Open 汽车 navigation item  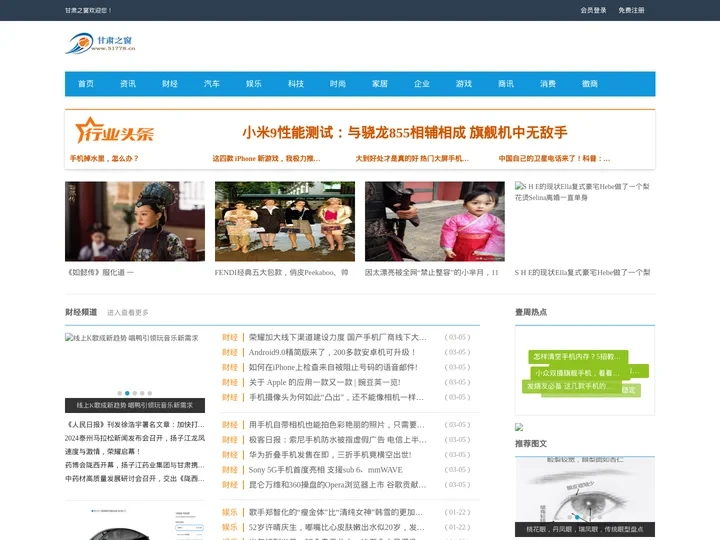212,84
